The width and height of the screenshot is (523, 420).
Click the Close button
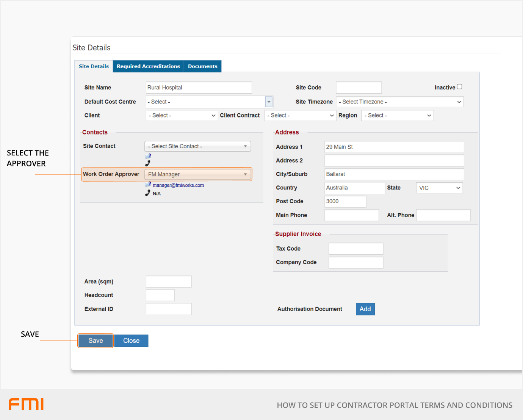(131, 340)
